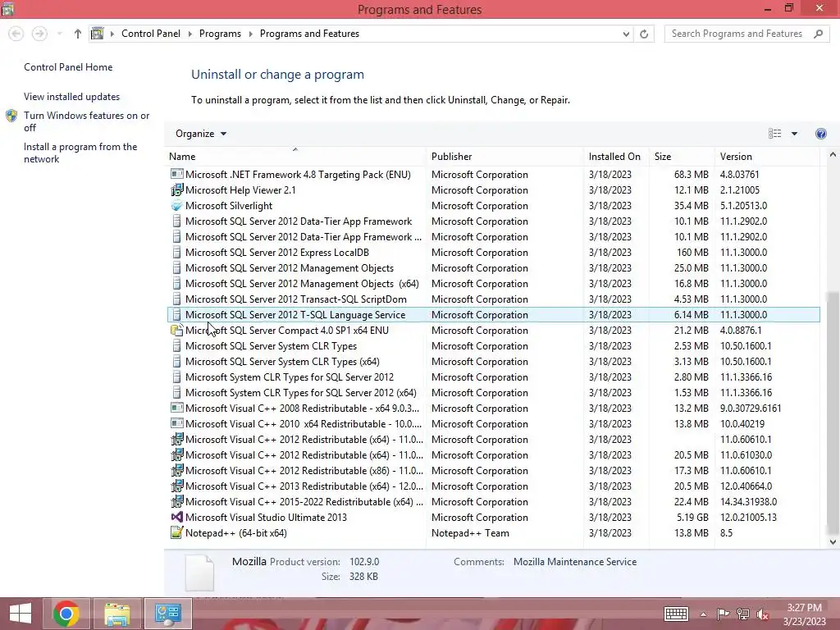Select Microsoft Visual C++ 2010 x64 Redistributable row
This screenshot has width=840, height=630.
pos(493,424)
